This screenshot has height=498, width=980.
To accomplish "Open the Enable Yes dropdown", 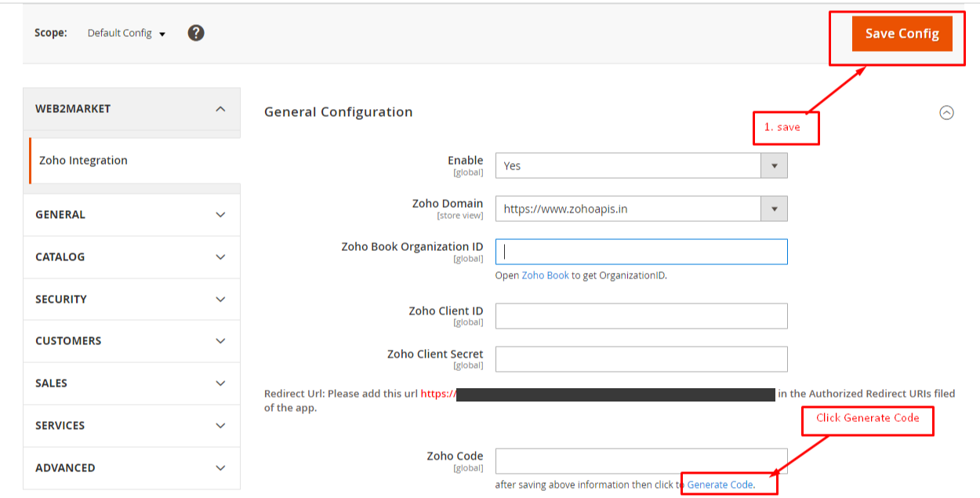I will (x=641, y=166).
